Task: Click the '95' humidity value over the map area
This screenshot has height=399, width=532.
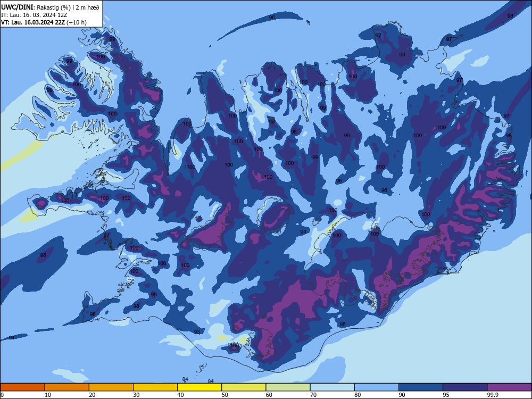Action: [343, 325]
